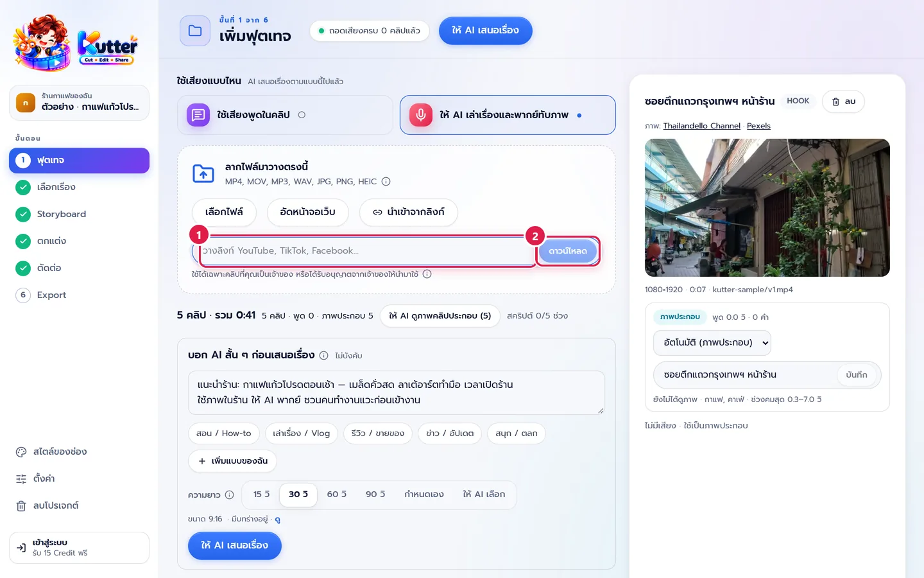Toggle the รีวิว / ขายของ style chip
Image resolution: width=924 pixels, height=578 pixels.
pos(378,433)
